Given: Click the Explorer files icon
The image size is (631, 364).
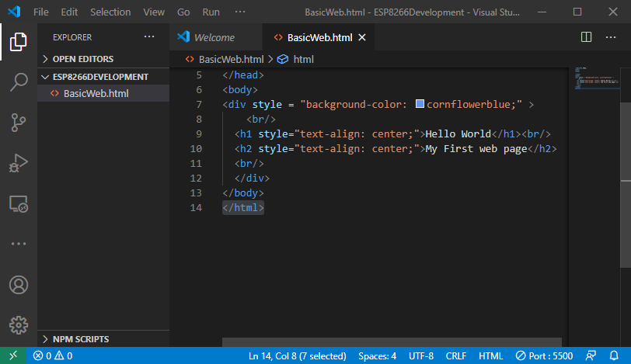Looking at the screenshot, I should point(19,43).
